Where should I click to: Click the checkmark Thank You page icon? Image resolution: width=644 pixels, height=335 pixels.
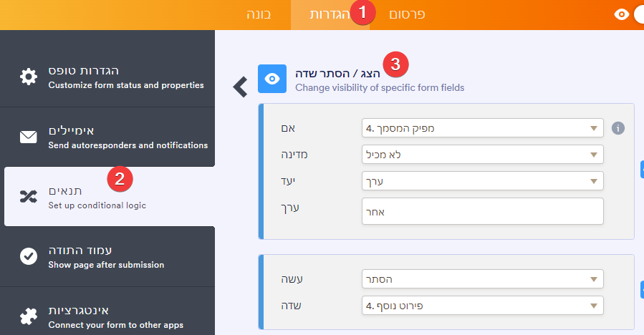pyautogui.click(x=29, y=256)
